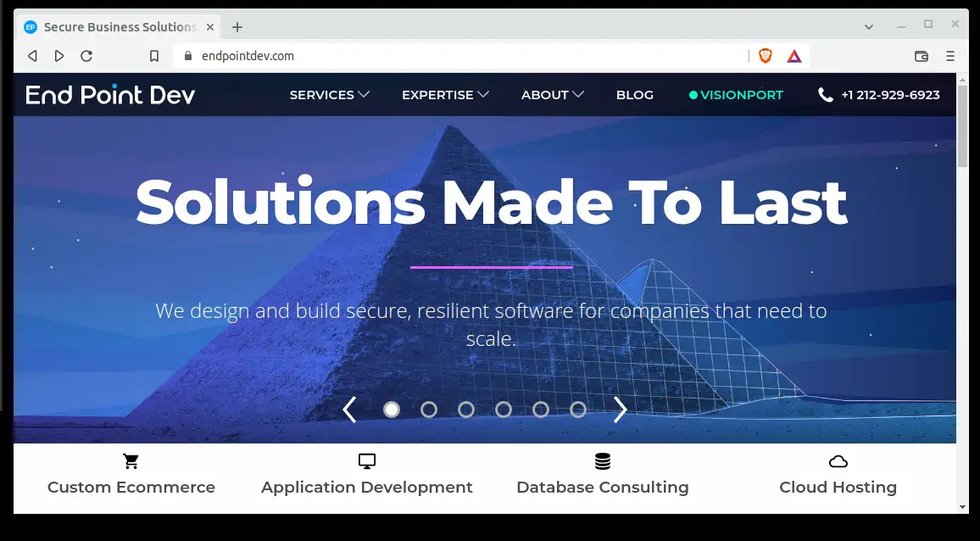Image resolution: width=980 pixels, height=541 pixels.
Task: Click the endpointdev.com address bar
Action: pos(460,56)
